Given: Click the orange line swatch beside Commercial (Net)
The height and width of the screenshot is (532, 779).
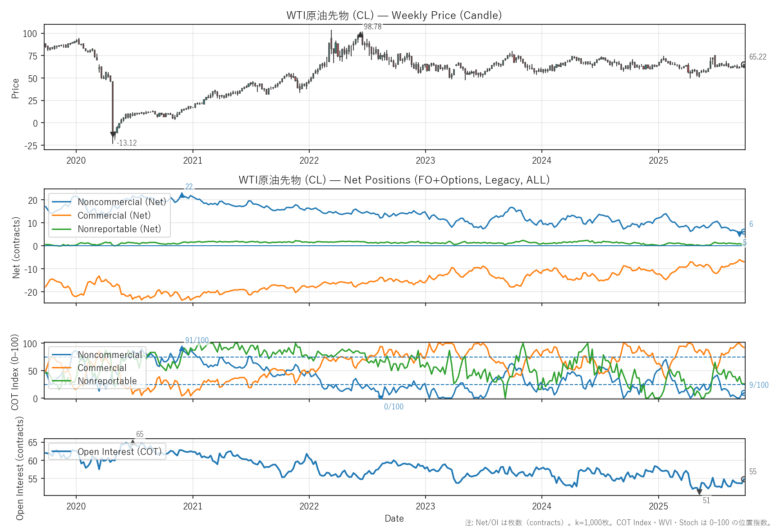Looking at the screenshot, I should point(61,216).
